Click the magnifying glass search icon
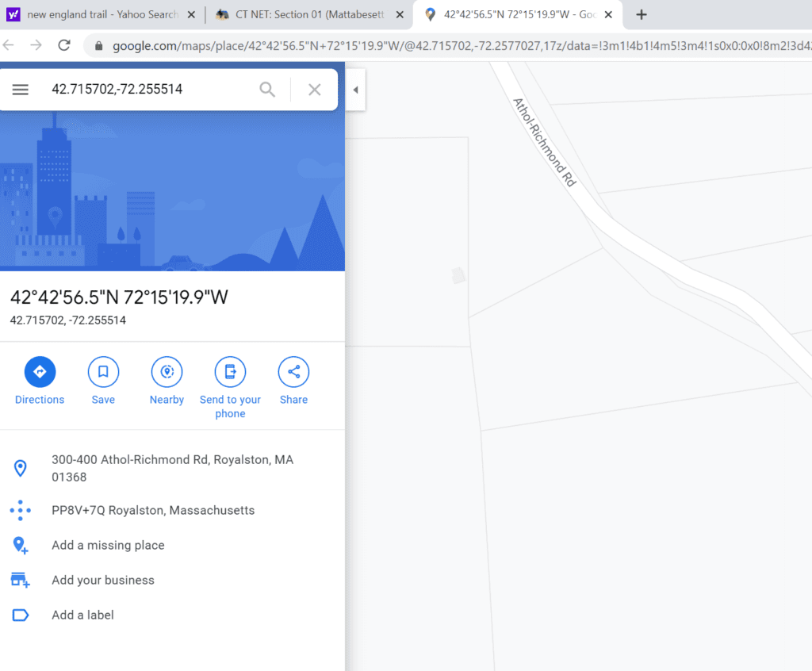Viewport: 812px width, 671px height. 267,90
